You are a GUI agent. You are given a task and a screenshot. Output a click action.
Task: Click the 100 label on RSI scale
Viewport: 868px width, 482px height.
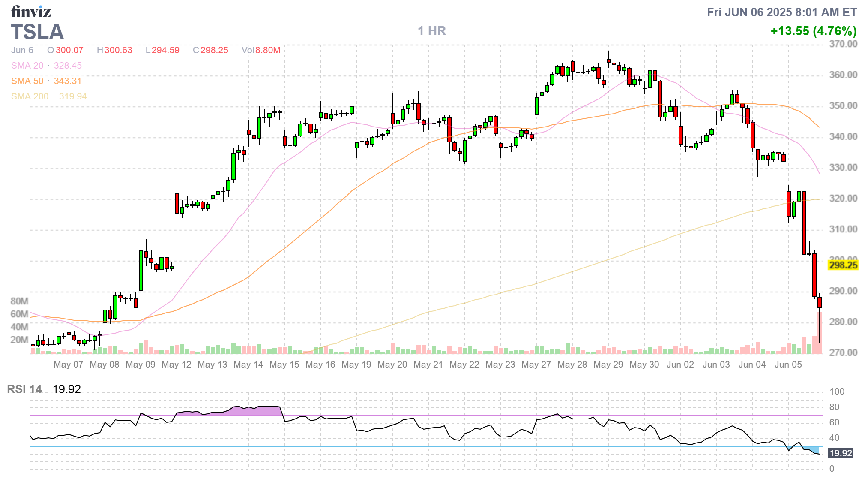click(x=837, y=392)
